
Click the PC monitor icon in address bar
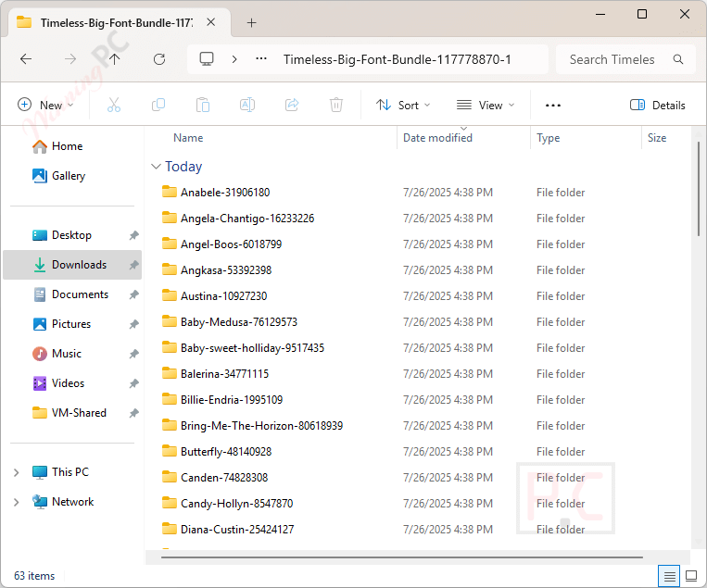tap(207, 59)
